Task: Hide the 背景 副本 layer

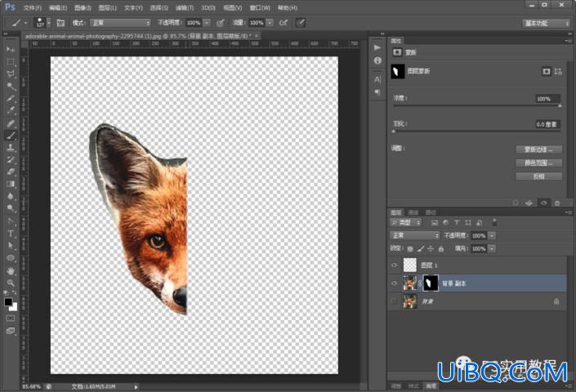Action: pyautogui.click(x=395, y=283)
